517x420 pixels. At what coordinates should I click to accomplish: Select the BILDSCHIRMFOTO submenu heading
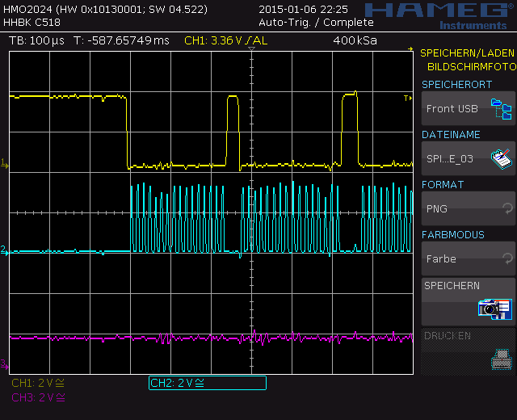point(472,67)
